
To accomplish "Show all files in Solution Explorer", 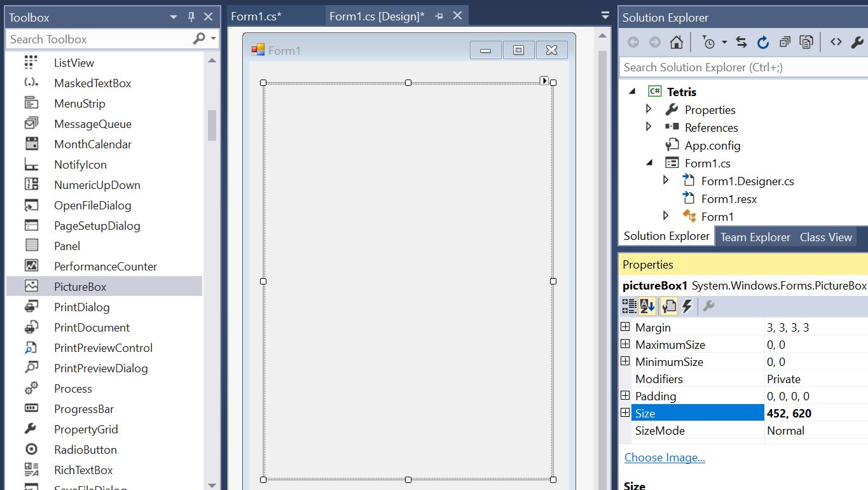I will [806, 41].
